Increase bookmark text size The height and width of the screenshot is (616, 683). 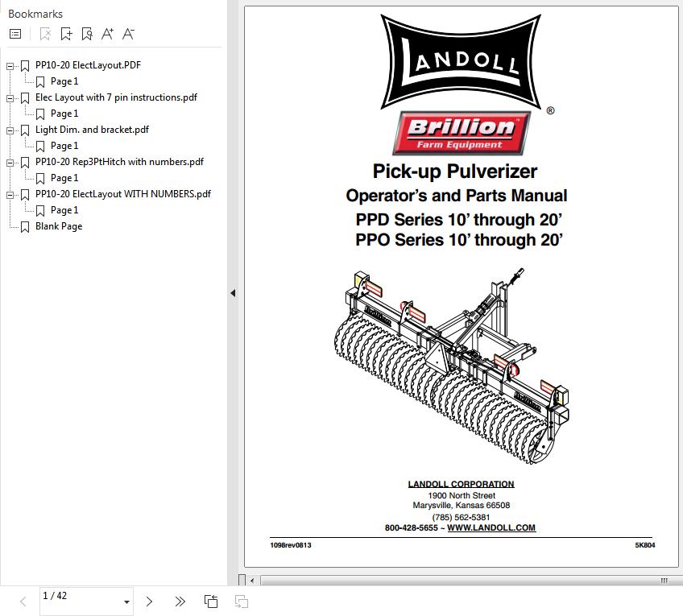107,34
